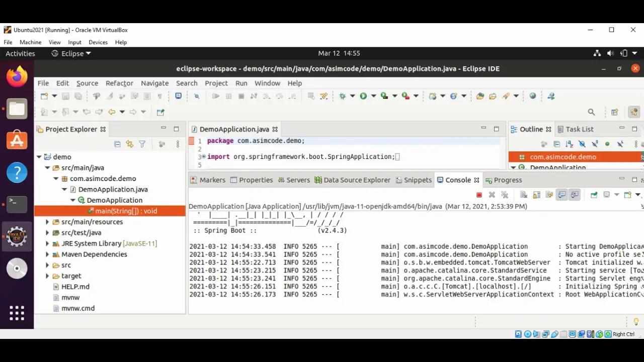Viewport: 644px width, 362px height.
Task: Terminate the running Spring Boot application
Action: click(479, 195)
